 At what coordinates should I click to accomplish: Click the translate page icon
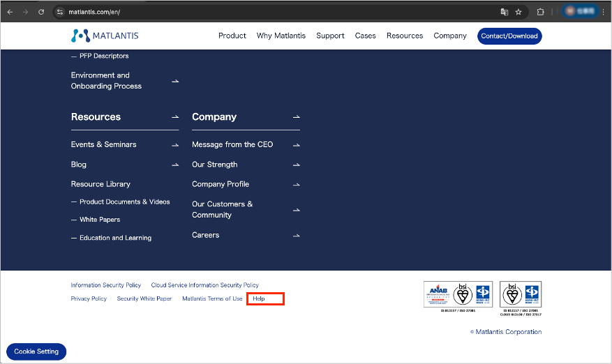click(x=504, y=12)
